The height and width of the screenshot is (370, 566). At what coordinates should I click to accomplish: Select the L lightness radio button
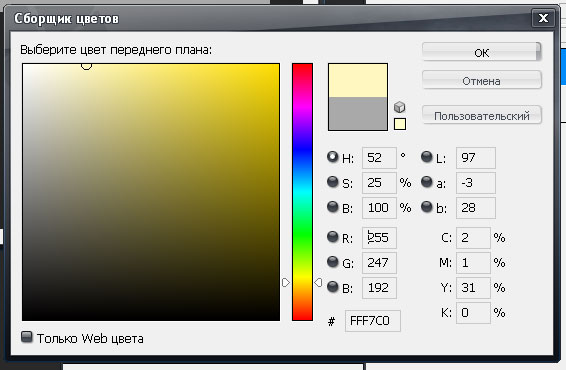(427, 157)
